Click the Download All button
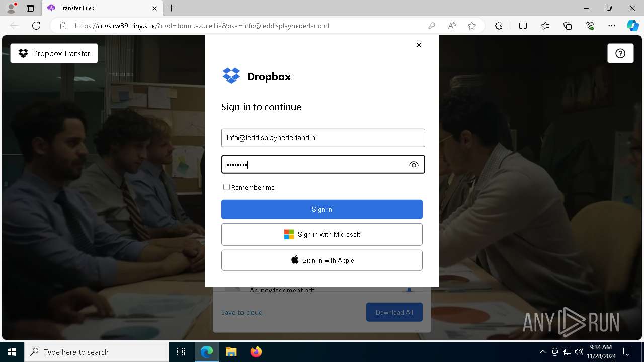Image resolution: width=644 pixels, height=362 pixels. pyautogui.click(x=394, y=312)
